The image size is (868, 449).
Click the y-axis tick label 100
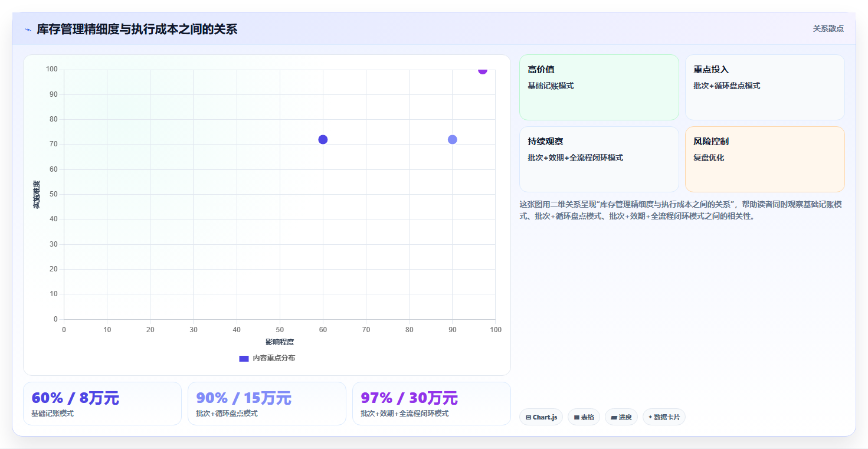pyautogui.click(x=51, y=69)
